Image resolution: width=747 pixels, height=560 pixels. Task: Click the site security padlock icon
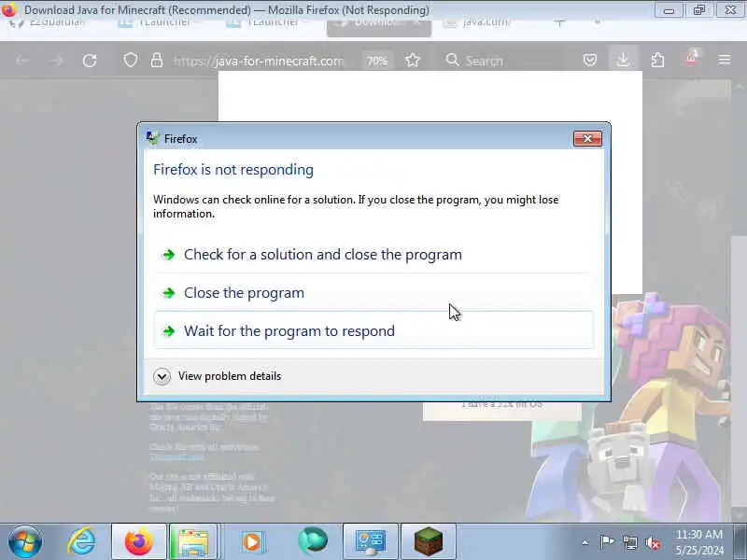point(157,61)
